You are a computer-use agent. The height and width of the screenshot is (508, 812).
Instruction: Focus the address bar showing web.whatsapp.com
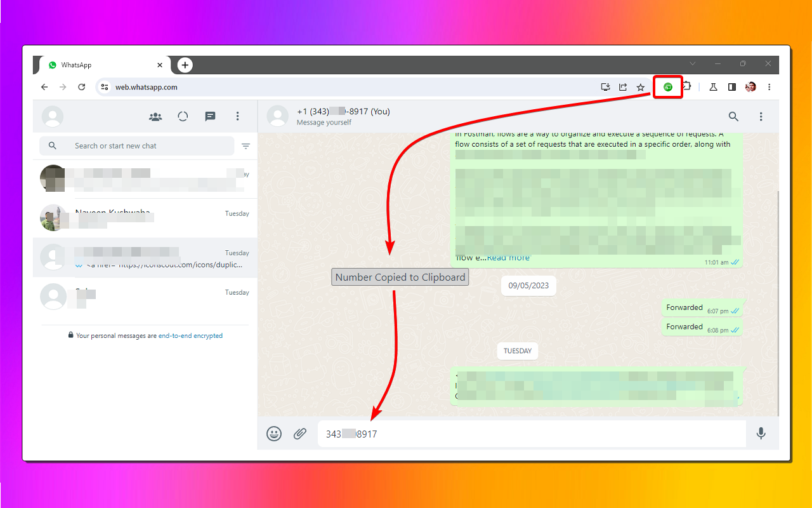[x=374, y=87]
